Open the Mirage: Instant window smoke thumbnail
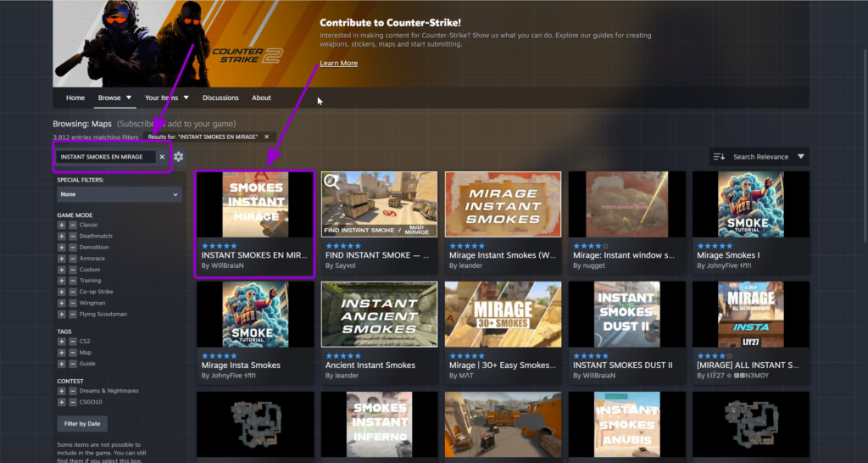 (626, 204)
